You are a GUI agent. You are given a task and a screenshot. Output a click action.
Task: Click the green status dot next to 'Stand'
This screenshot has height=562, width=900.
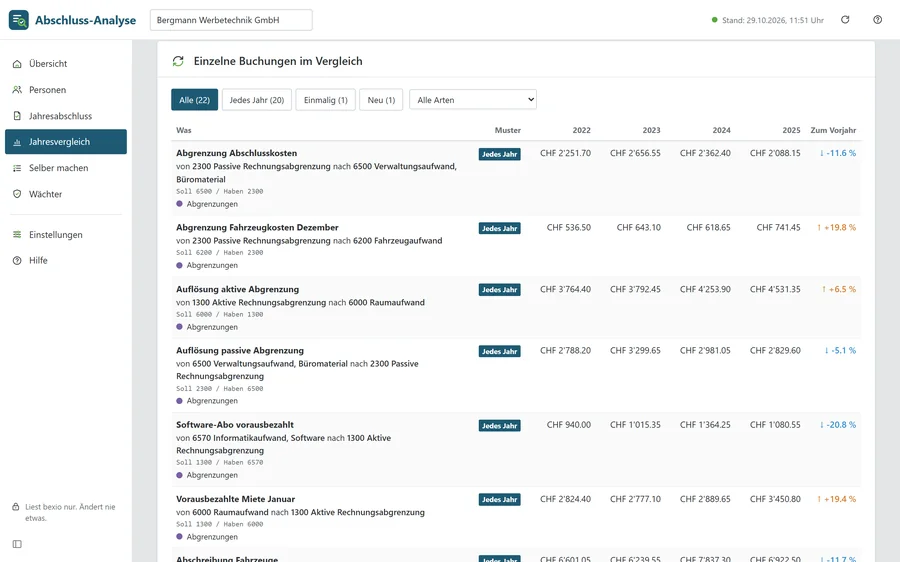(x=715, y=20)
